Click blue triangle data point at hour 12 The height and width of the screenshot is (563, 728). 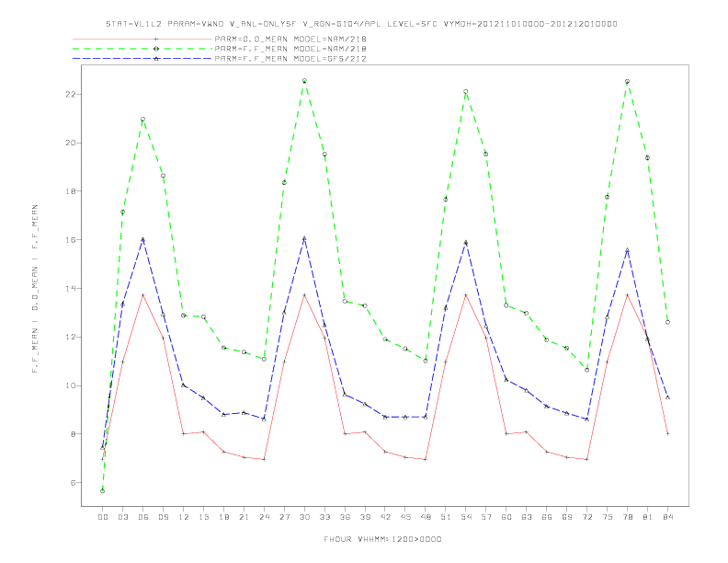(184, 385)
